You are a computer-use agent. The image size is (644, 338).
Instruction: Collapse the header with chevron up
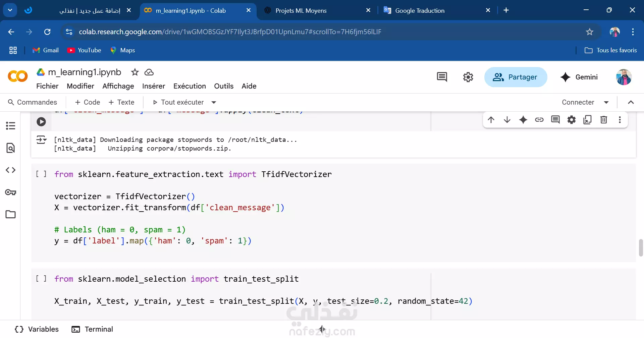[x=631, y=102]
